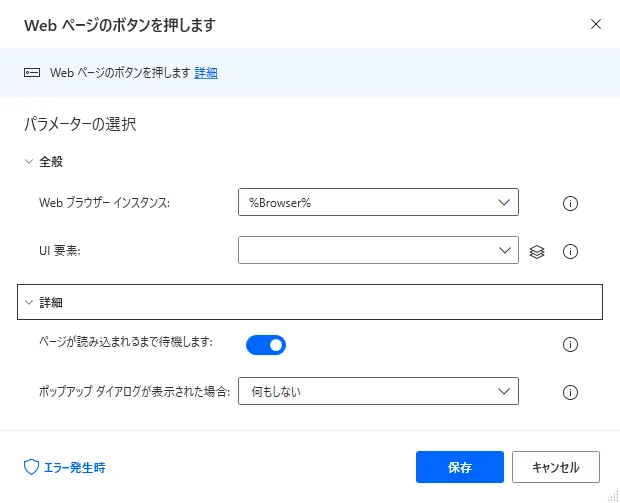
Task: Show info for ポップアップ ダイアログ option
Action: tap(571, 392)
